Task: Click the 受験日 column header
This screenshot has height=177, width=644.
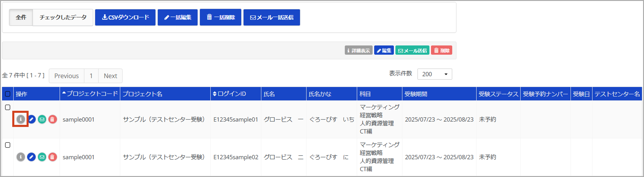Action: [x=582, y=94]
